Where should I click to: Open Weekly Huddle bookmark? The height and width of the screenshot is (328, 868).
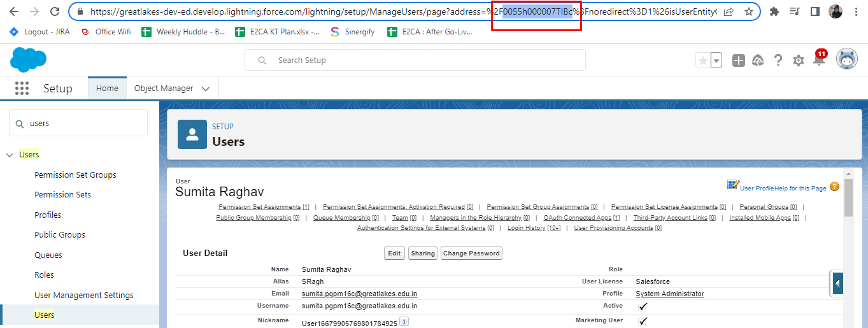(183, 31)
